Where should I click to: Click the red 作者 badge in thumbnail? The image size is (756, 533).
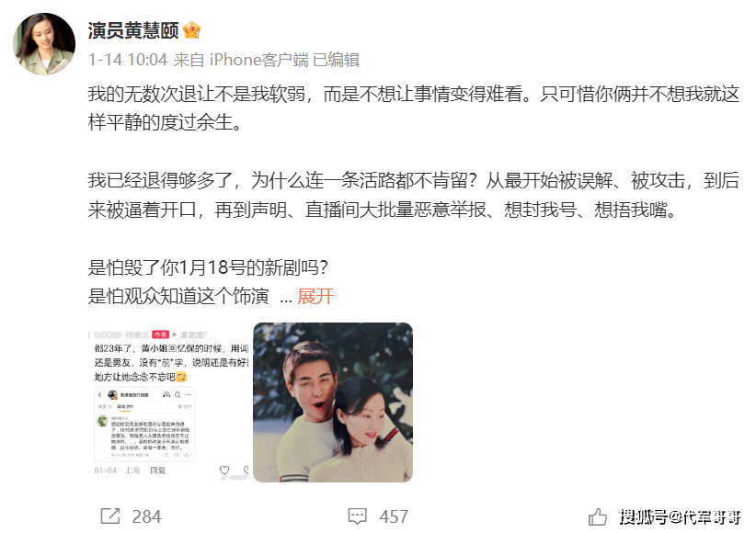pyautogui.click(x=161, y=334)
